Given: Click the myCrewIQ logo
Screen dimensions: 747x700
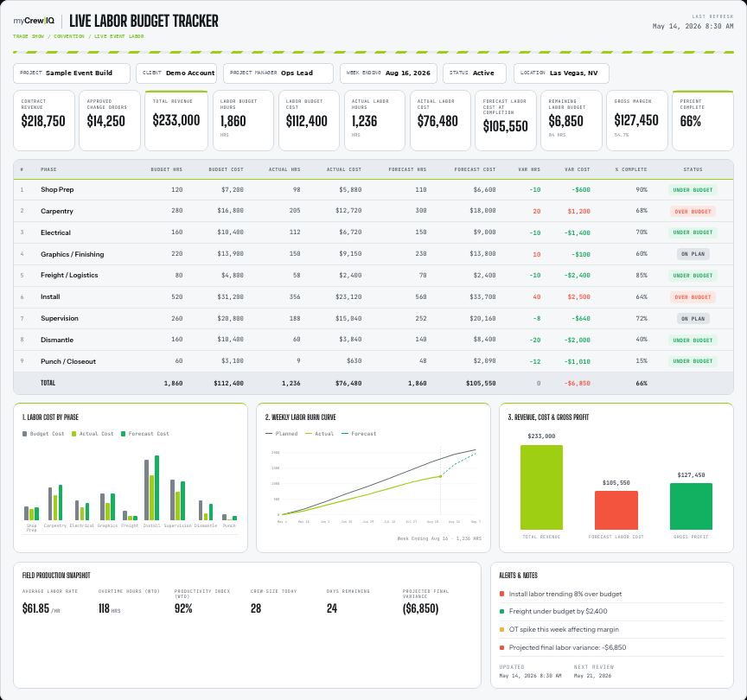Looking at the screenshot, I should tap(34, 21).
